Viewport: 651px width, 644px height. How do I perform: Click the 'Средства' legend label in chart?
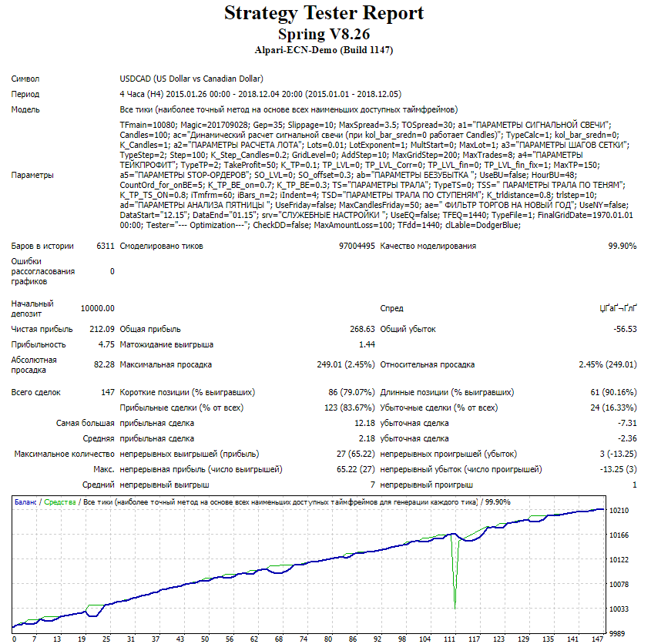pyautogui.click(x=59, y=502)
